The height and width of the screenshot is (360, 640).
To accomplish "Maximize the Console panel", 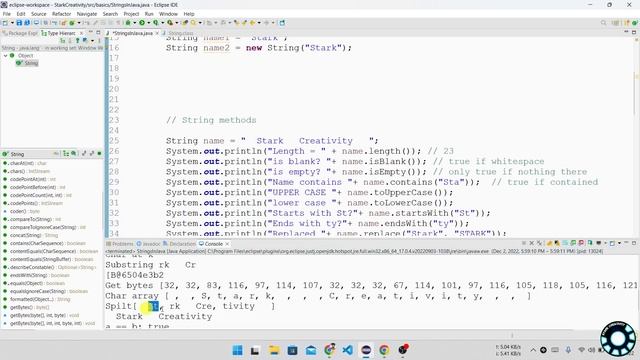I will [x=634, y=243].
